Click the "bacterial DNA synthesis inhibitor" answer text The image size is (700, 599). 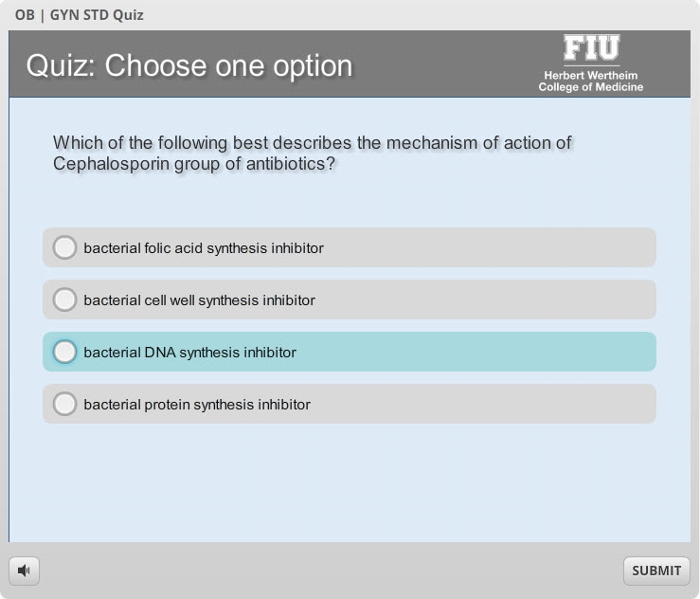189,353
